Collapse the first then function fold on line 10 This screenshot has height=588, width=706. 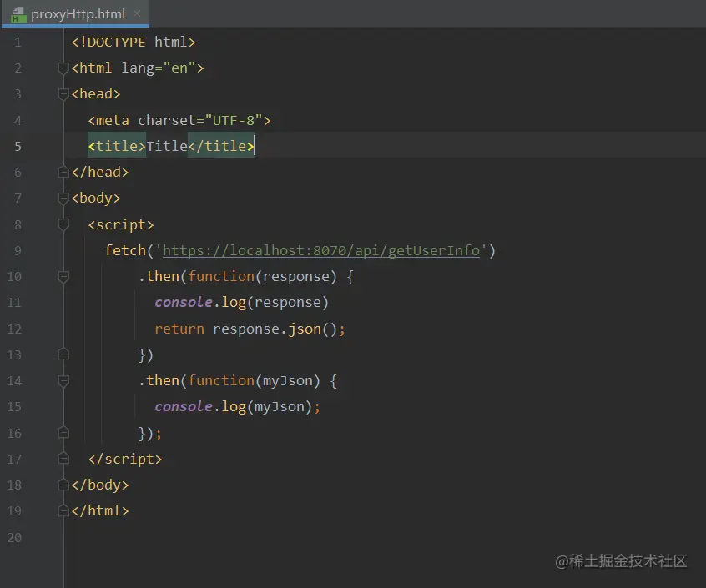(63, 276)
